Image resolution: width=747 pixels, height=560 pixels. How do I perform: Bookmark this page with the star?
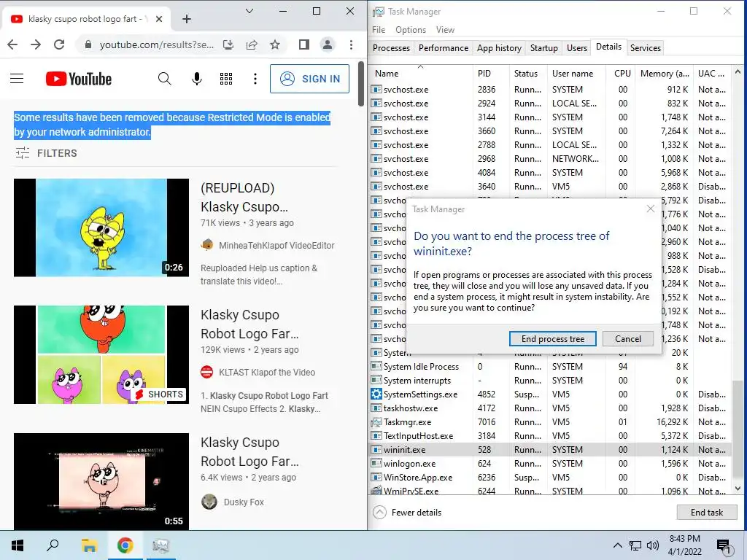click(x=275, y=44)
